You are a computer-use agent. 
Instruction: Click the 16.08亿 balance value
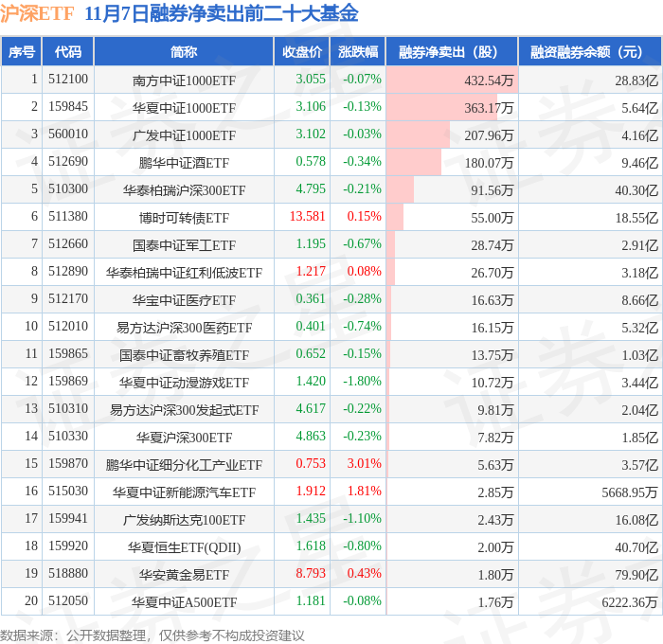[636, 520]
